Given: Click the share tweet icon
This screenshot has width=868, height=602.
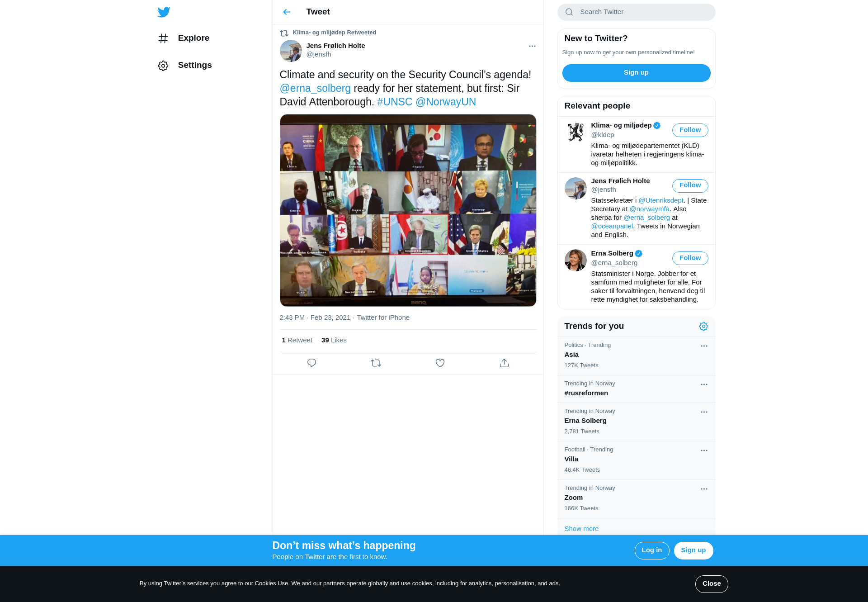Looking at the screenshot, I should click(x=504, y=363).
